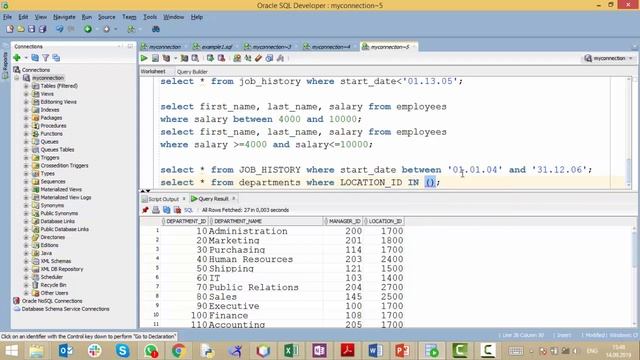The image size is (640, 360).
Task: Click the editor vertical scrollbar
Action: coord(629,133)
